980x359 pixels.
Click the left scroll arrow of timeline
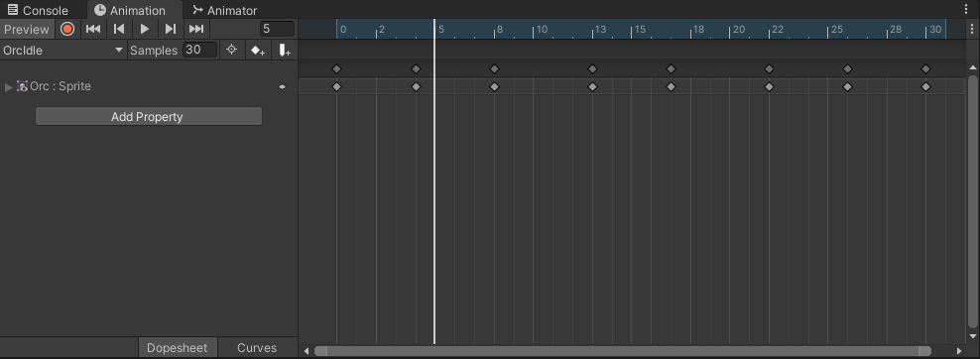pyautogui.click(x=306, y=351)
